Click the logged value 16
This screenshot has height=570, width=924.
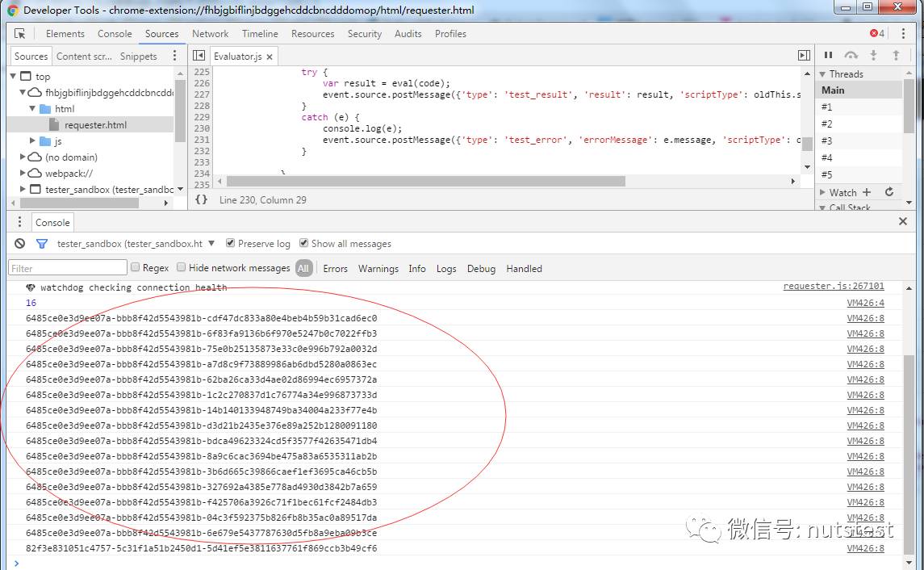[31, 303]
